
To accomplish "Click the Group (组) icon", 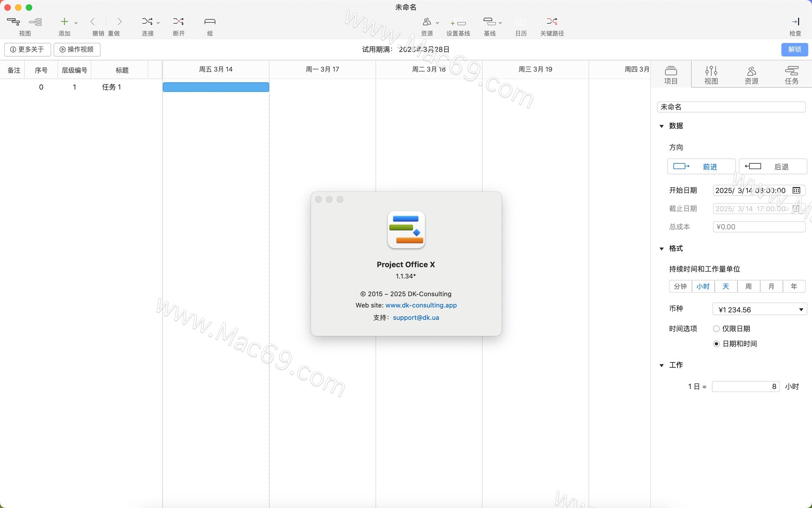I will tap(210, 22).
